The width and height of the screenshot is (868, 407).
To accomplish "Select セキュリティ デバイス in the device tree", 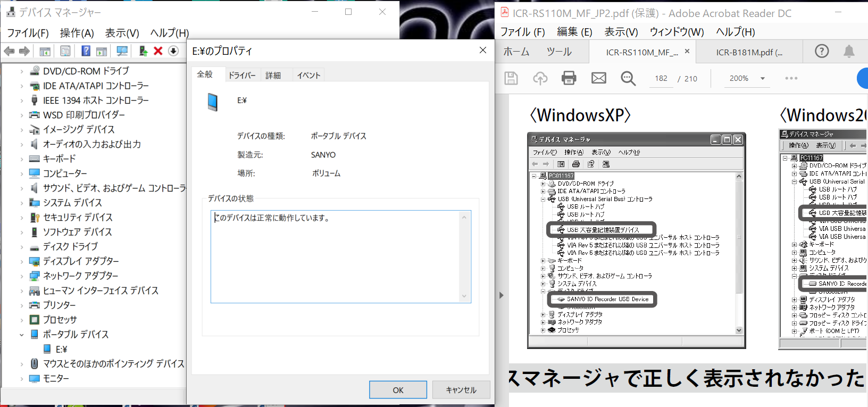I will pos(78,218).
